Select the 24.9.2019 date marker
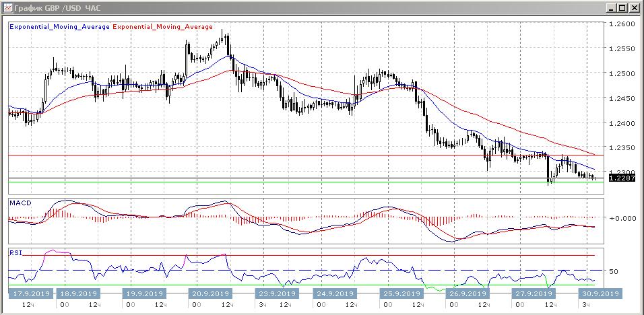This screenshot has height=315, width=644. tap(335, 293)
